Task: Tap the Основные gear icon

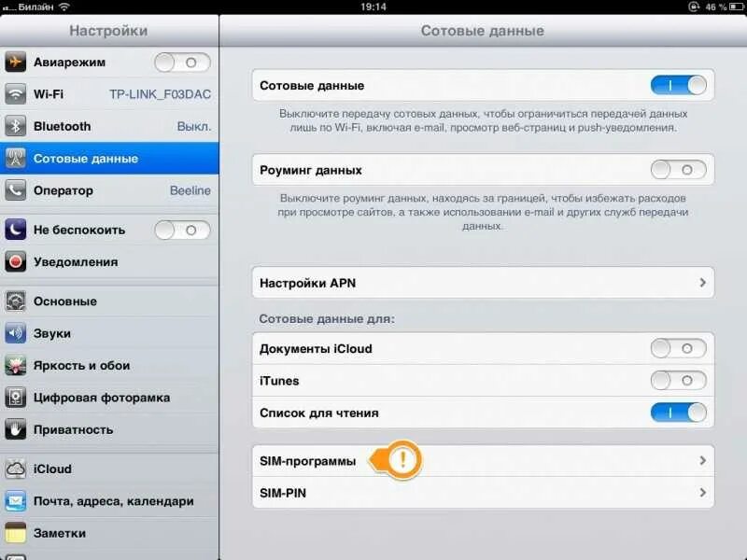Action: (15, 301)
